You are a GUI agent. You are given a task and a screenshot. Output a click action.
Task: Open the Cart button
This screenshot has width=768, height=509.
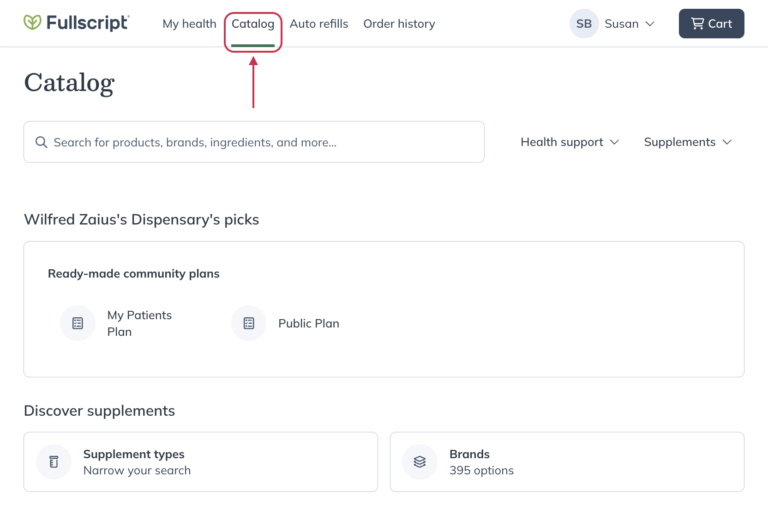click(x=711, y=24)
